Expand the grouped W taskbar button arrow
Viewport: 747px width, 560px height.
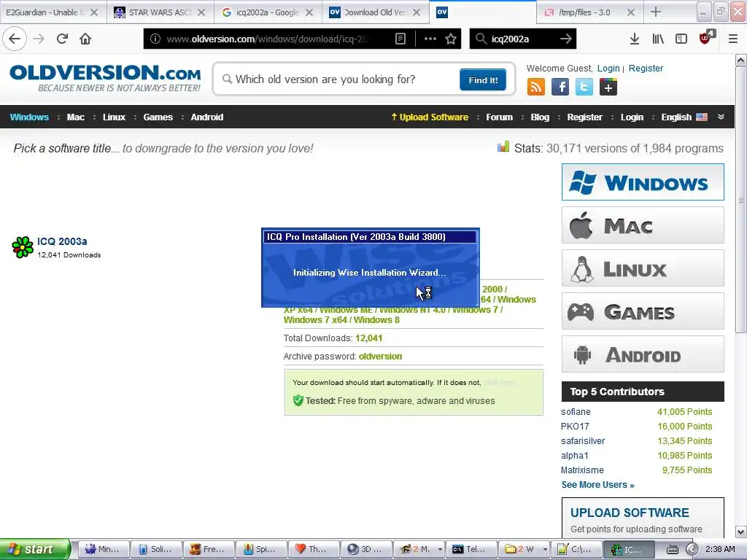point(544,550)
